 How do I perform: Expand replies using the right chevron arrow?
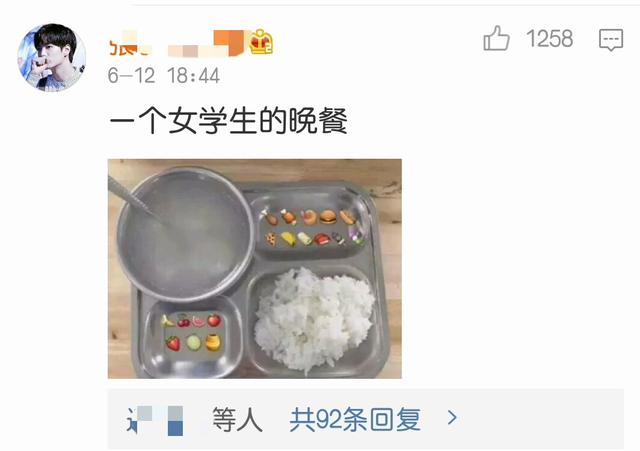click(x=452, y=418)
